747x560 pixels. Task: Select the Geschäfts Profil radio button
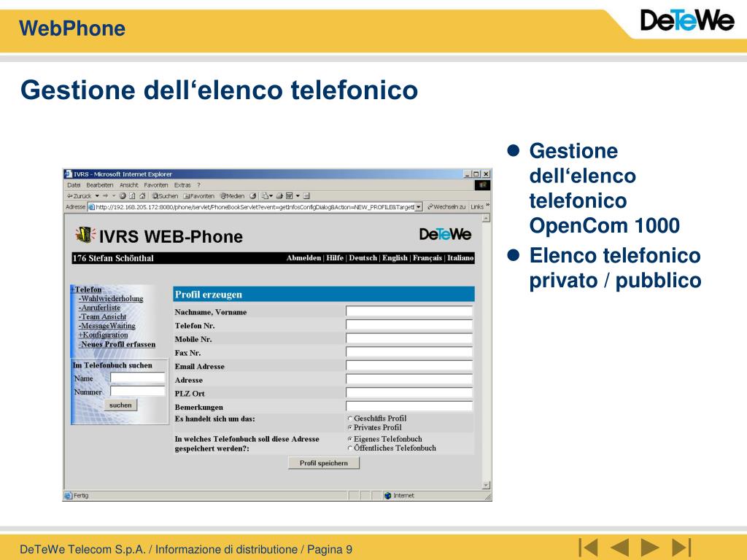click(x=350, y=419)
